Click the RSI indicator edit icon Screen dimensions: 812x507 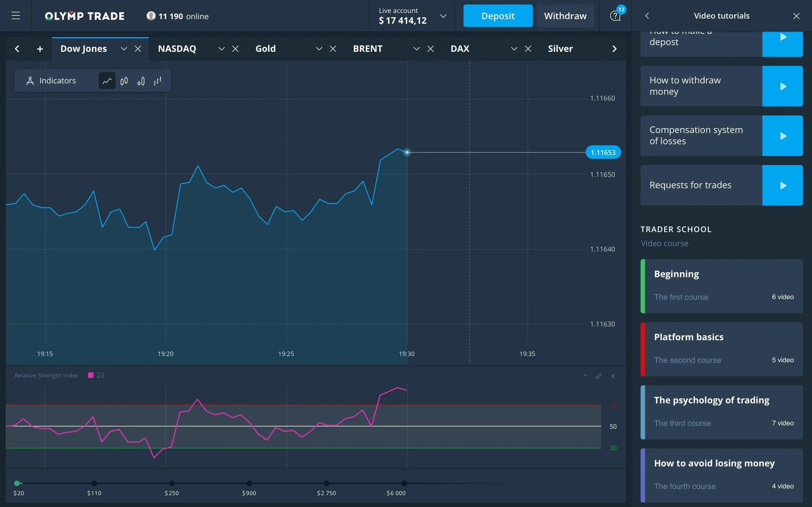click(599, 375)
